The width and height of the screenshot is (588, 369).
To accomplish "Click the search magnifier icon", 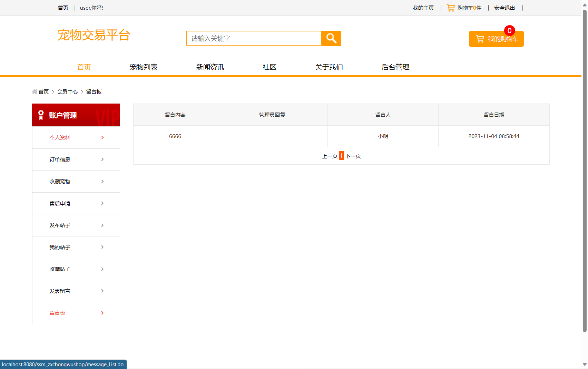I will (331, 38).
